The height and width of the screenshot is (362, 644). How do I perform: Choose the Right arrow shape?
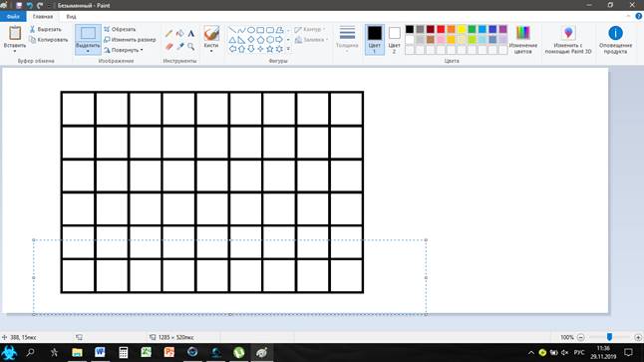279,40
